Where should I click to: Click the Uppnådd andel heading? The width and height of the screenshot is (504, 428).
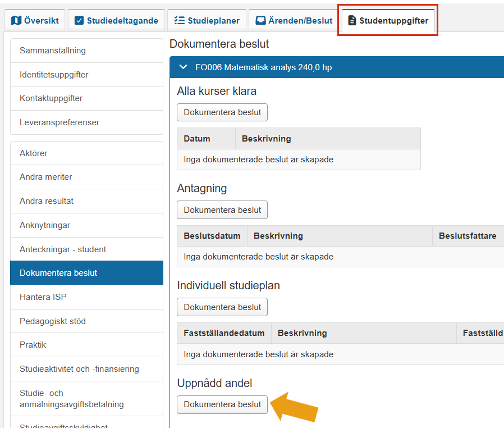214,383
